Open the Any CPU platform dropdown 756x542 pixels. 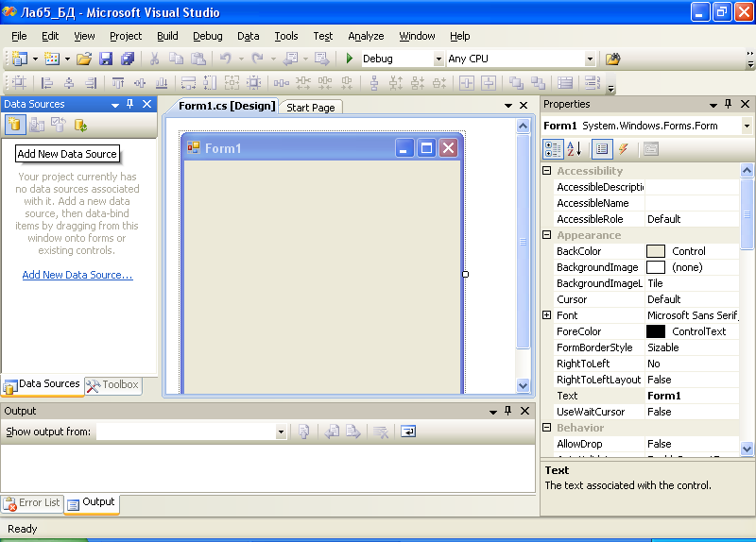pos(590,59)
